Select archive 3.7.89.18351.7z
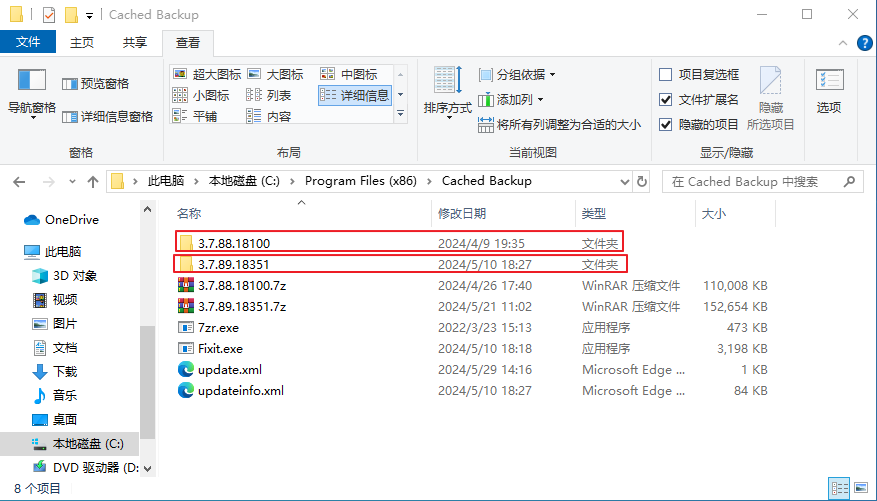The height and width of the screenshot is (501, 877). (473, 306)
